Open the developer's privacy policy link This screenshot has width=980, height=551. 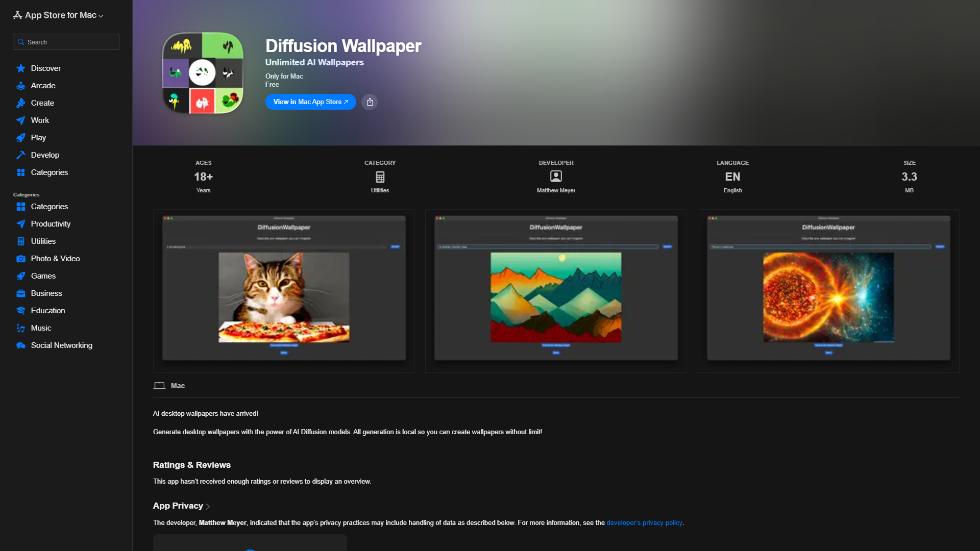tap(644, 523)
